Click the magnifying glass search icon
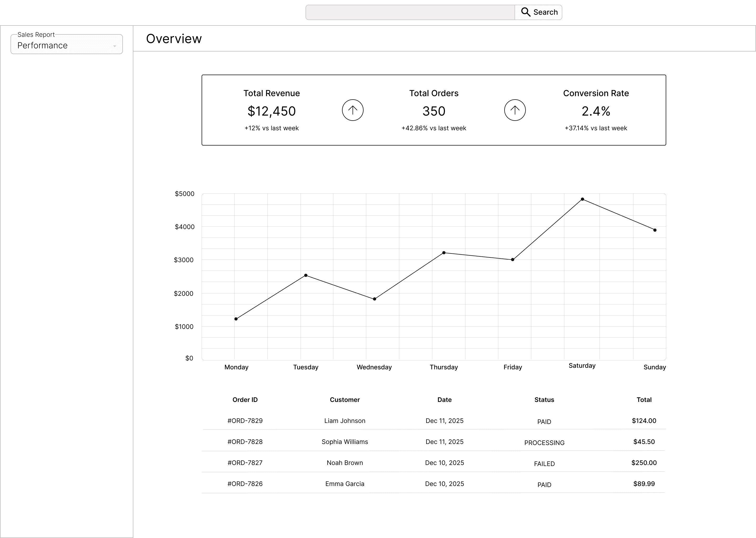This screenshot has width=756, height=538. click(x=525, y=12)
